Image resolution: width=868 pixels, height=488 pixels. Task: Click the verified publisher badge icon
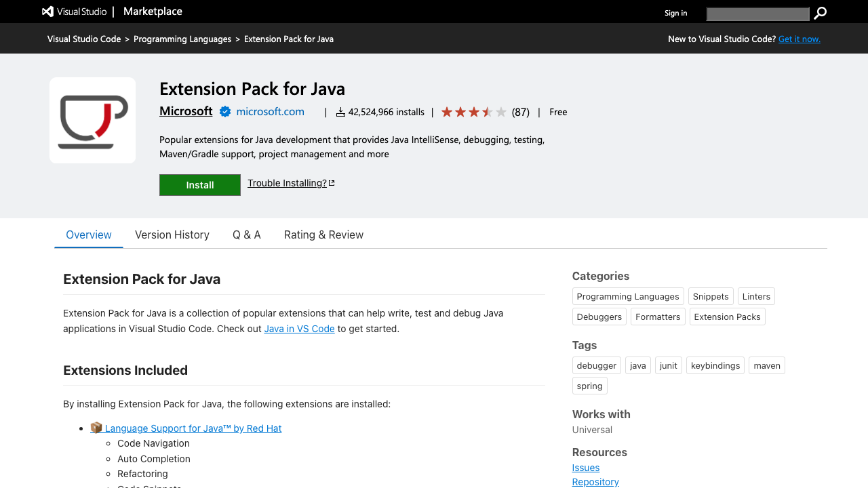[x=225, y=112]
